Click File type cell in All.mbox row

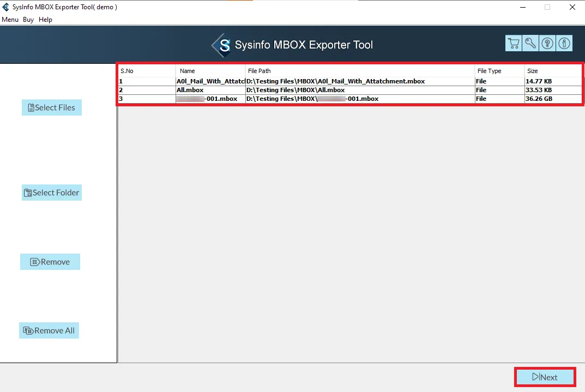pos(499,90)
